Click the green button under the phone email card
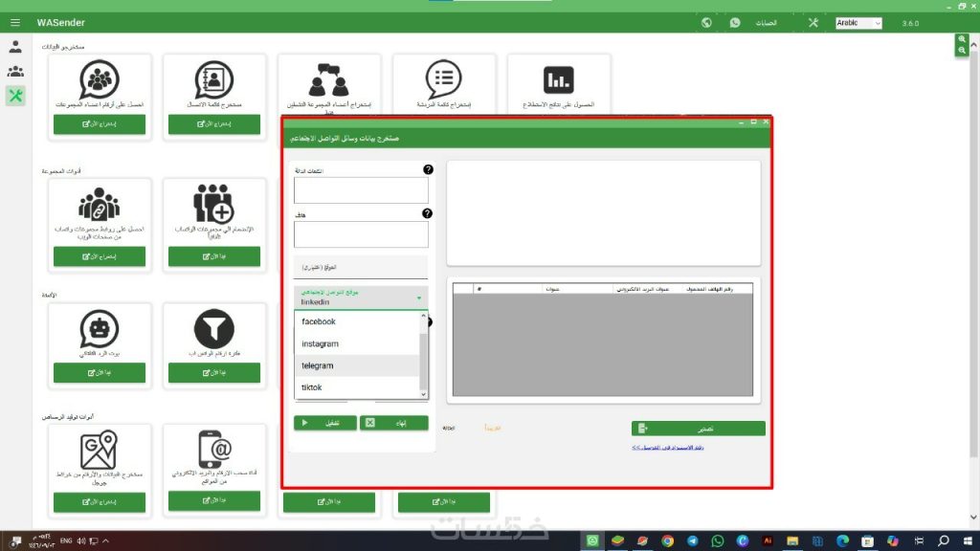 213,500
